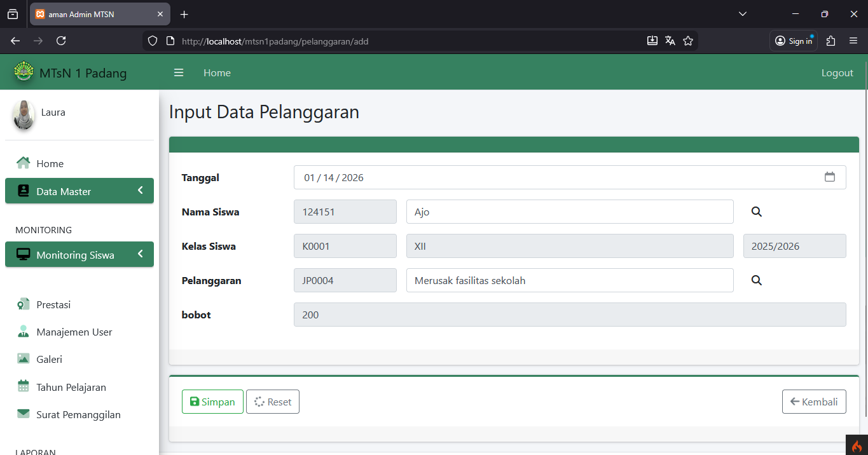
Task: Click the search icon beside Pelanggaran field
Action: 756,280
